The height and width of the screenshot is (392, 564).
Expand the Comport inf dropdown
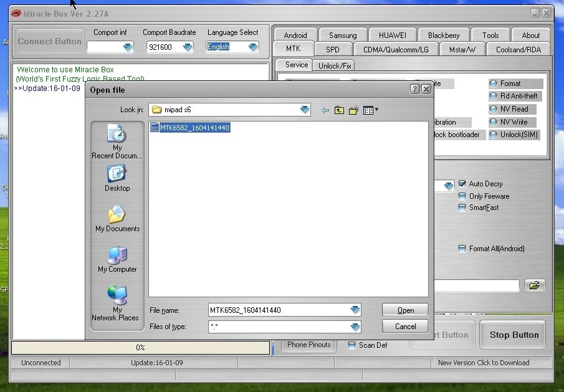[128, 47]
